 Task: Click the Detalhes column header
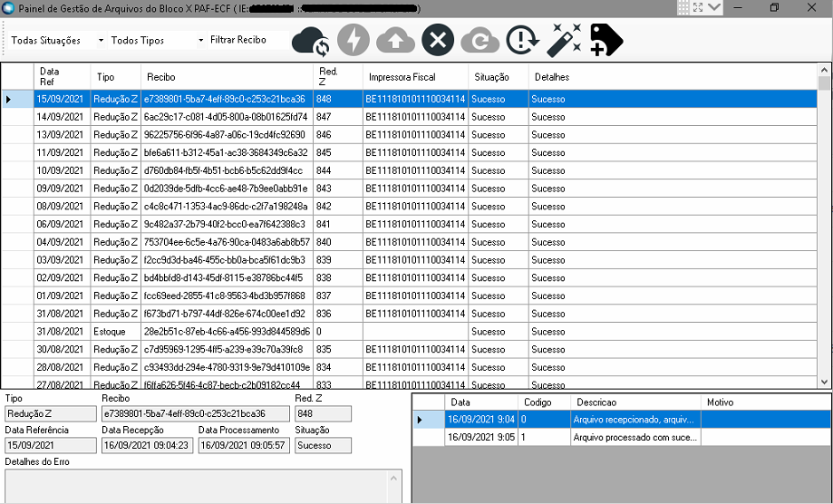pyautogui.click(x=673, y=76)
